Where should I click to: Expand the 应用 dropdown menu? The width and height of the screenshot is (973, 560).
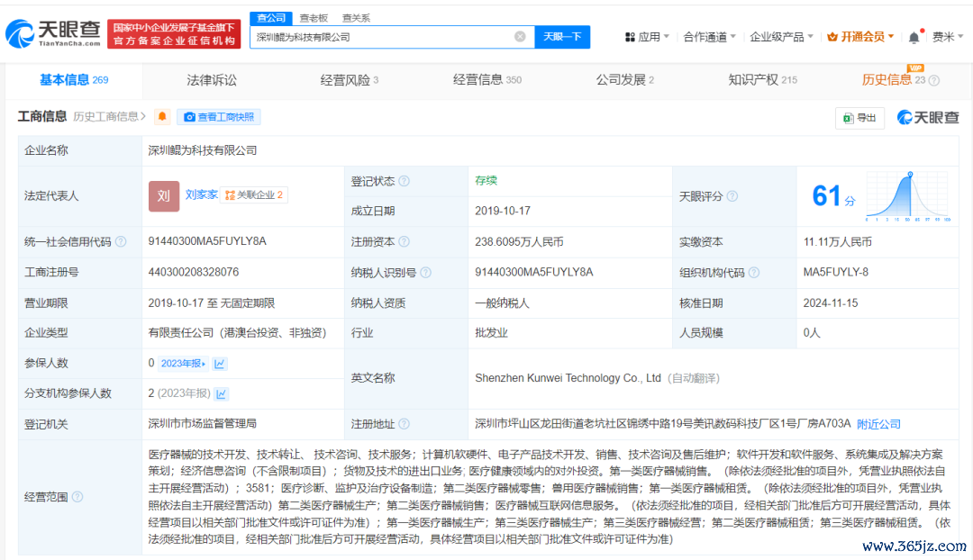click(x=647, y=37)
